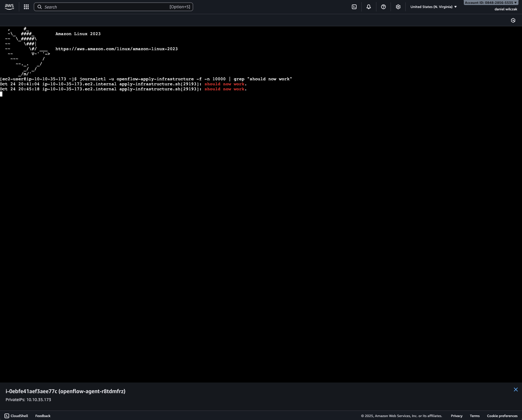Open the Services grid menu

26,7
